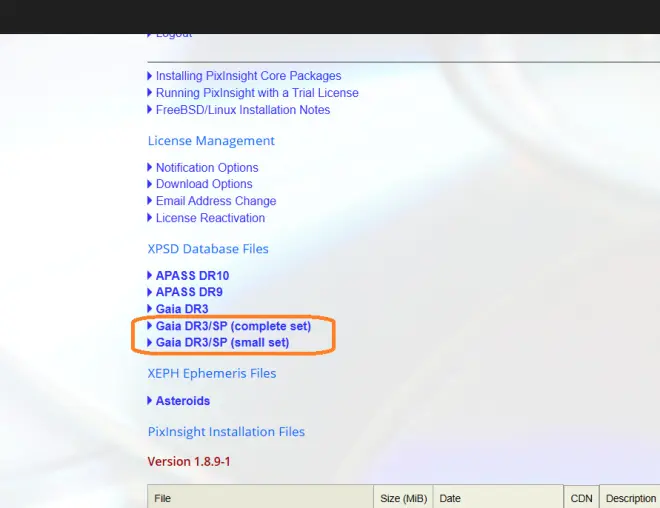Expand the APASS DR10 database section
This screenshot has width=660, height=508.
(192, 276)
